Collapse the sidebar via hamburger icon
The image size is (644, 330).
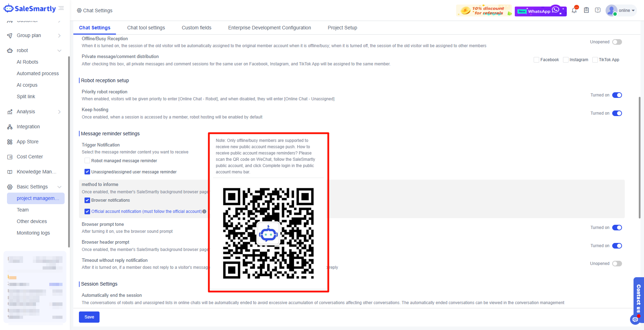coord(61,8)
